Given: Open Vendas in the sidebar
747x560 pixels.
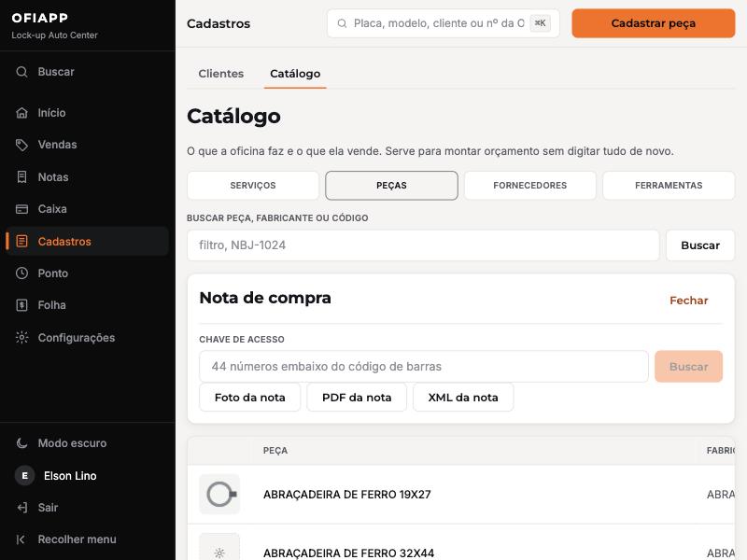Looking at the screenshot, I should click(87, 145).
